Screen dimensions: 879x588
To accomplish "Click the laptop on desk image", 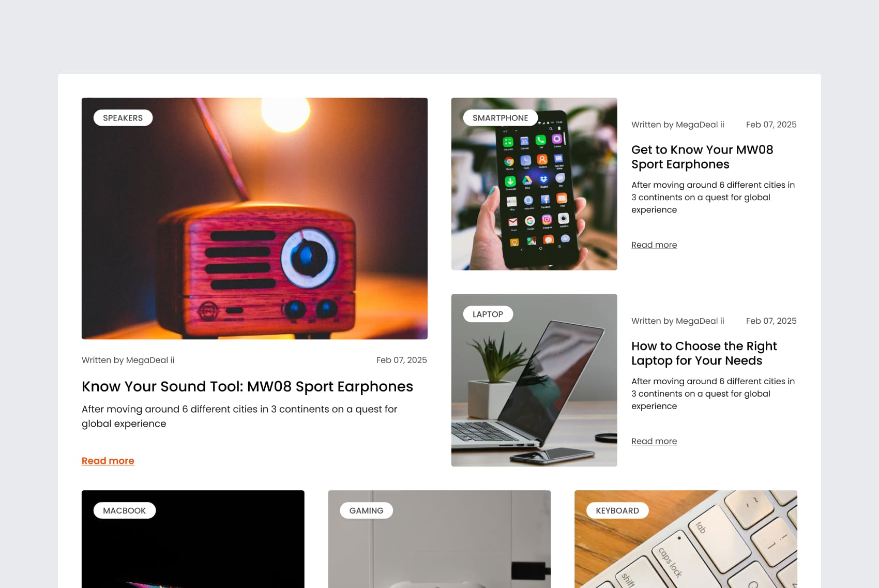I will (534, 381).
